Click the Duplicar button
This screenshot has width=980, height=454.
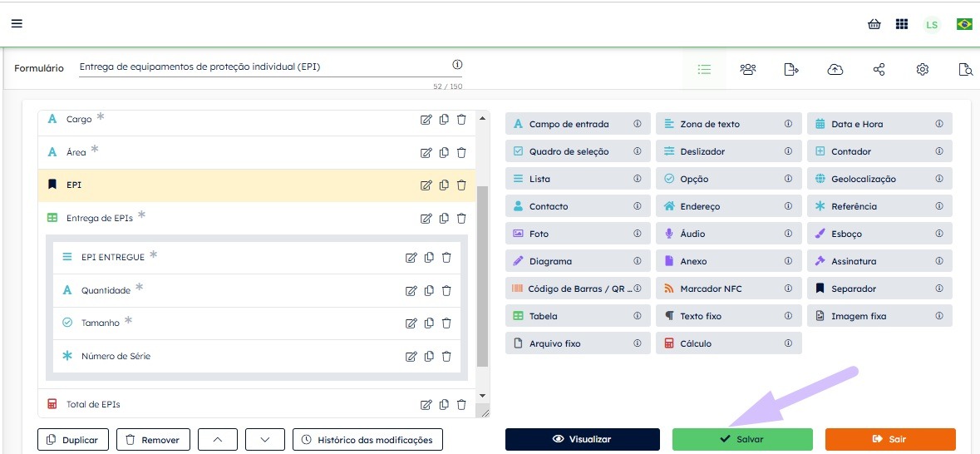click(x=72, y=440)
